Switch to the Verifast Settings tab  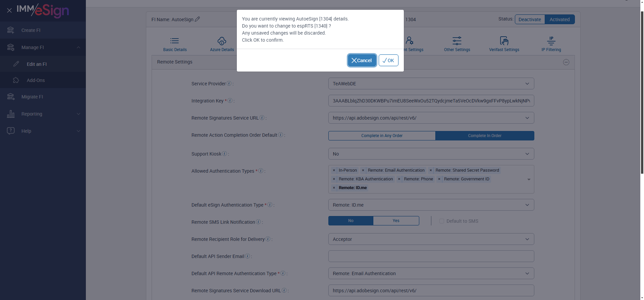pos(504,44)
